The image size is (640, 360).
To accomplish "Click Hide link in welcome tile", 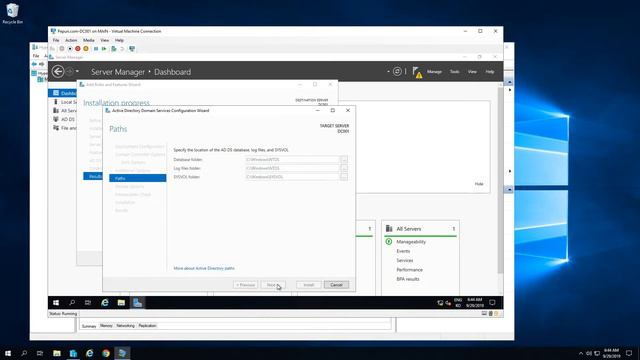I will [x=479, y=184].
